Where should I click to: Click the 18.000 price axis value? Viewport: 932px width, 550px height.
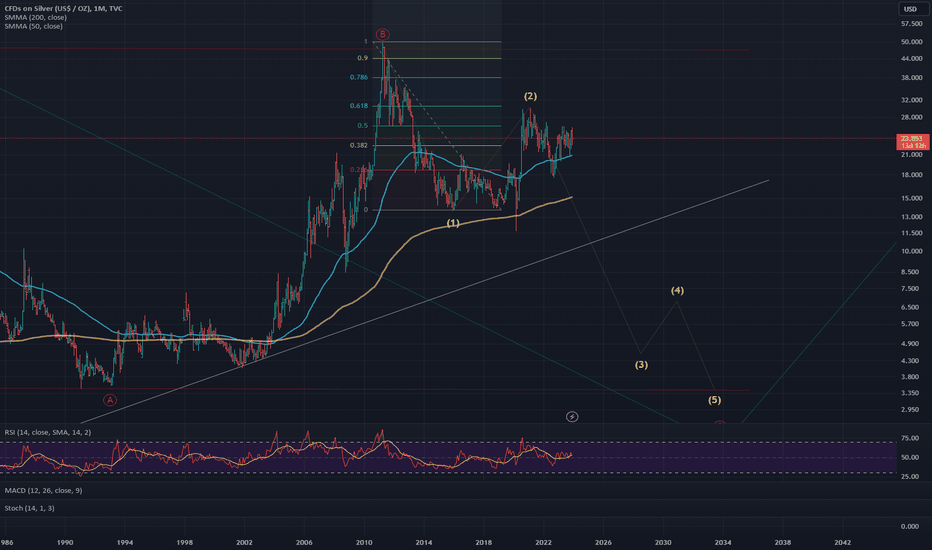point(912,175)
